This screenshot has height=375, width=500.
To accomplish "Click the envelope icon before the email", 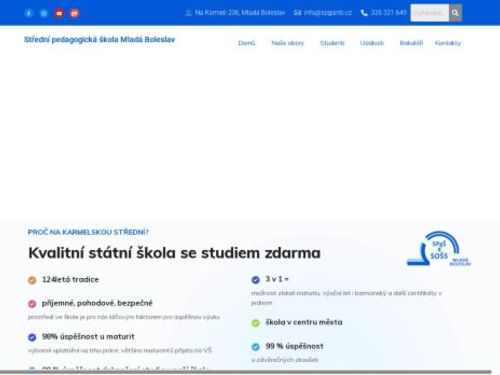I will (x=297, y=13).
